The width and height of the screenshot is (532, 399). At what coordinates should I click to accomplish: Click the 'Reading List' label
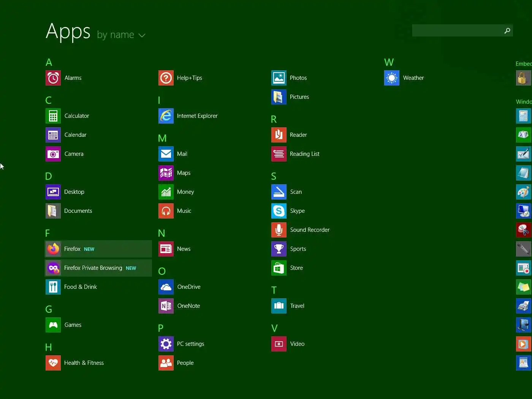point(304,154)
